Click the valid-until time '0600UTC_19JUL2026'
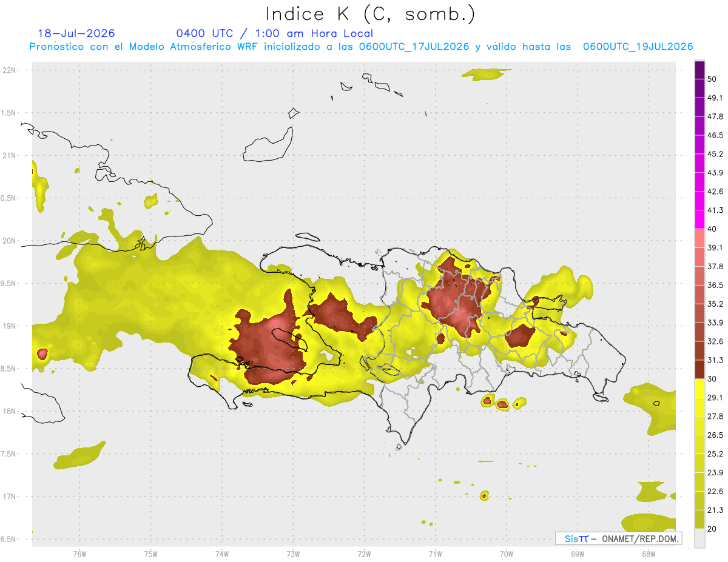The width and height of the screenshot is (728, 562). (638, 47)
